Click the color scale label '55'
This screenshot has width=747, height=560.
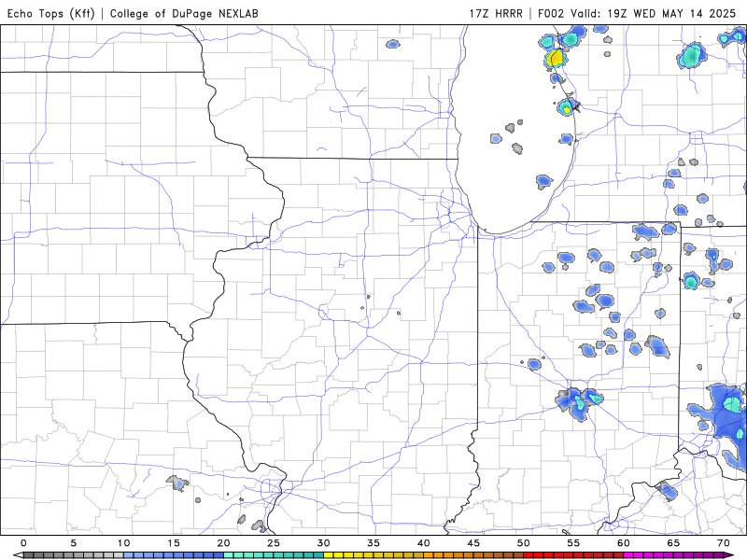click(x=573, y=543)
